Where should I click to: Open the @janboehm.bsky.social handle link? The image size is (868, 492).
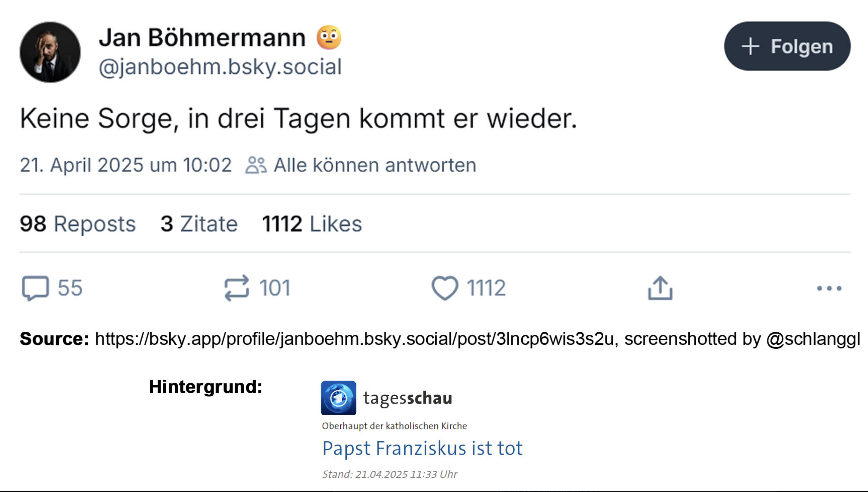[220, 67]
